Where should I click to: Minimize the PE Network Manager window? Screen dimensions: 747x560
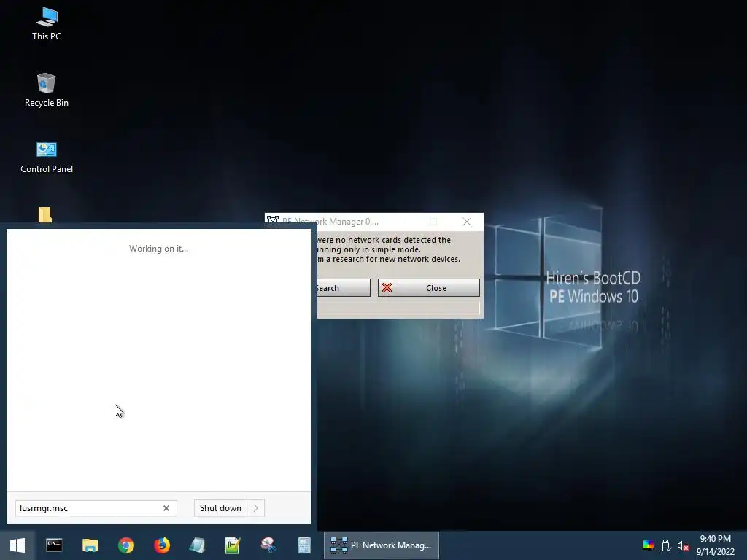400,222
